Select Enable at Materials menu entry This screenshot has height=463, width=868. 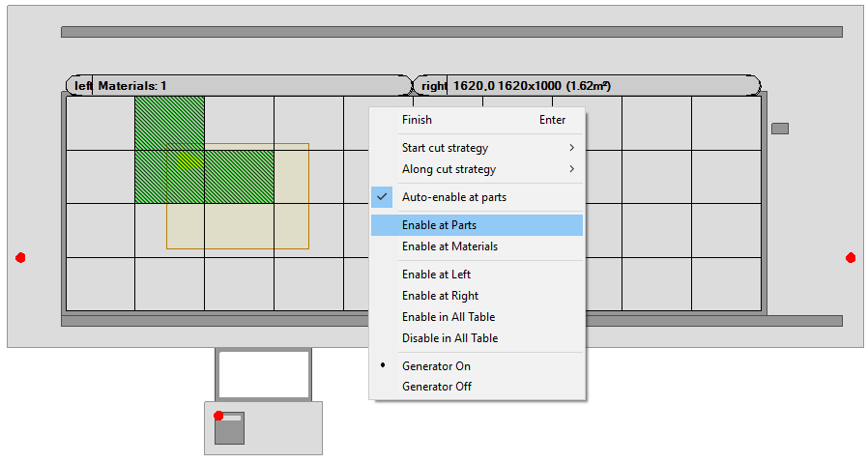(x=477, y=246)
